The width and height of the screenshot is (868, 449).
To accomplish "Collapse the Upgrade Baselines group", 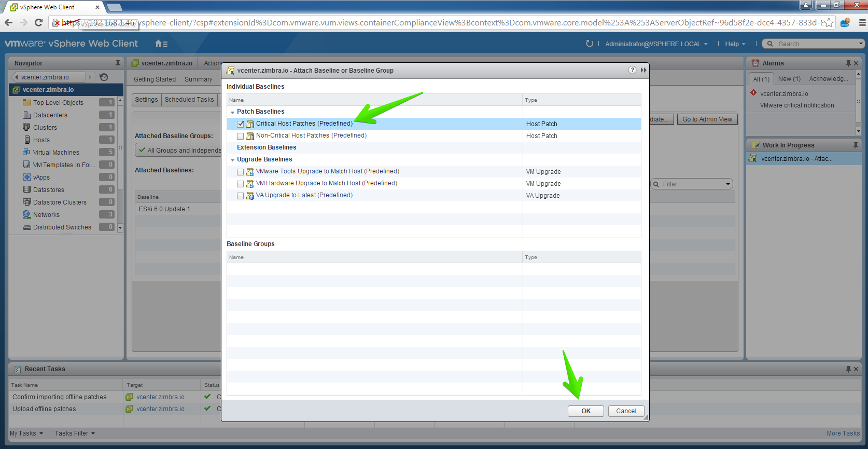I will (232, 160).
